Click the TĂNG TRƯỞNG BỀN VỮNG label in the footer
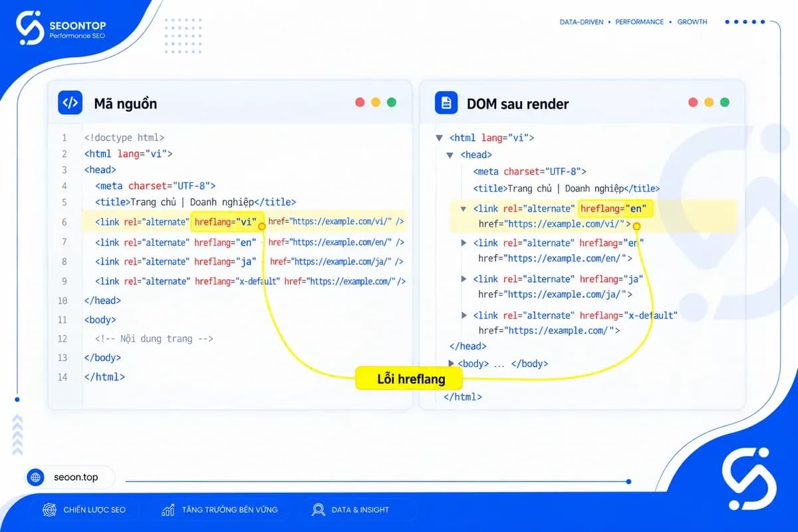 point(229,510)
